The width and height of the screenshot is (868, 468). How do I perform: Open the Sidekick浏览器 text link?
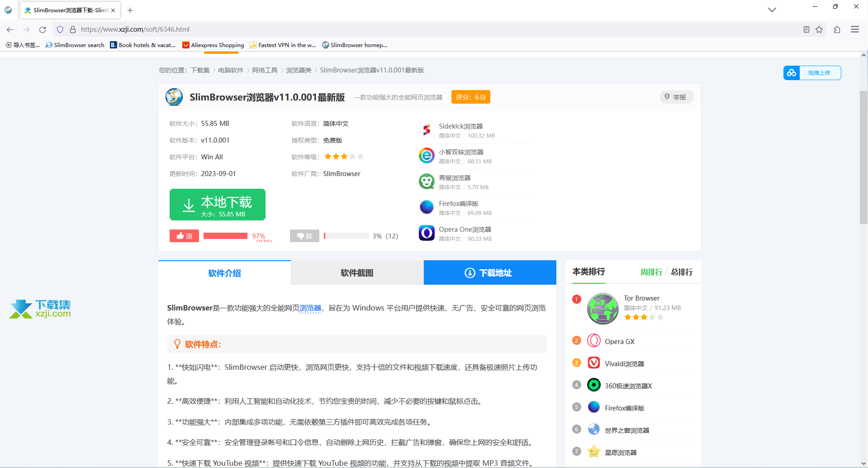pos(461,126)
